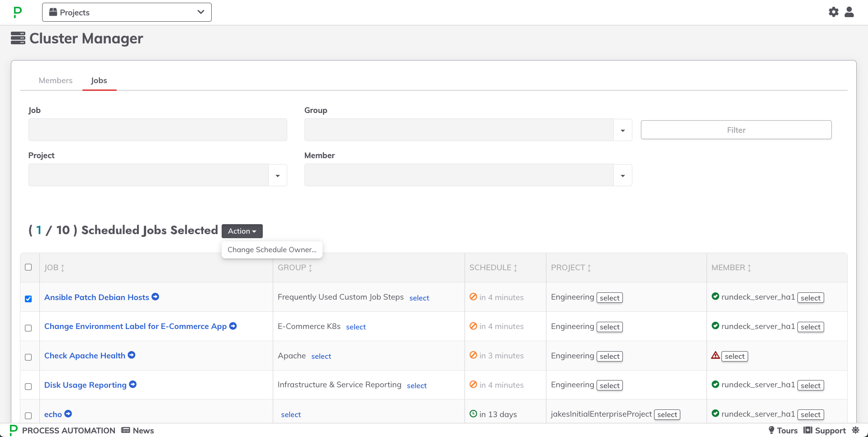
Task: Focus the Job filter text field
Action: (157, 130)
